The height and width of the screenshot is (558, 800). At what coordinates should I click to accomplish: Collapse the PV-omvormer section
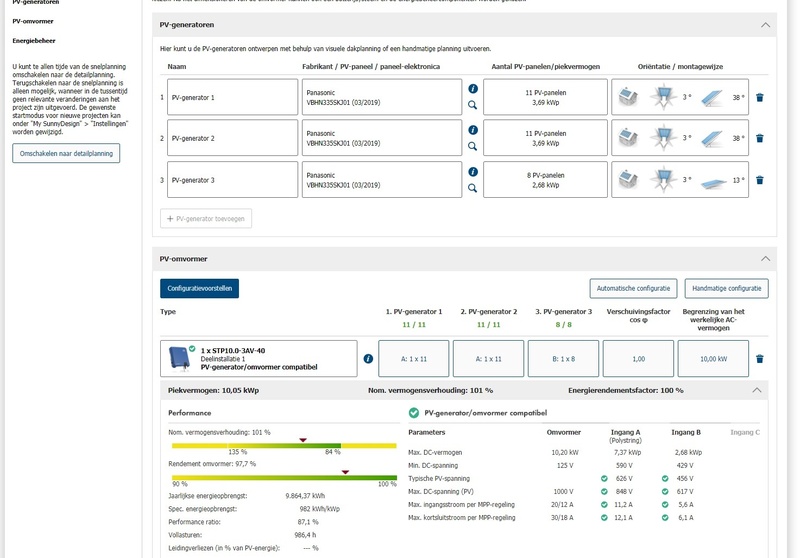(x=765, y=259)
